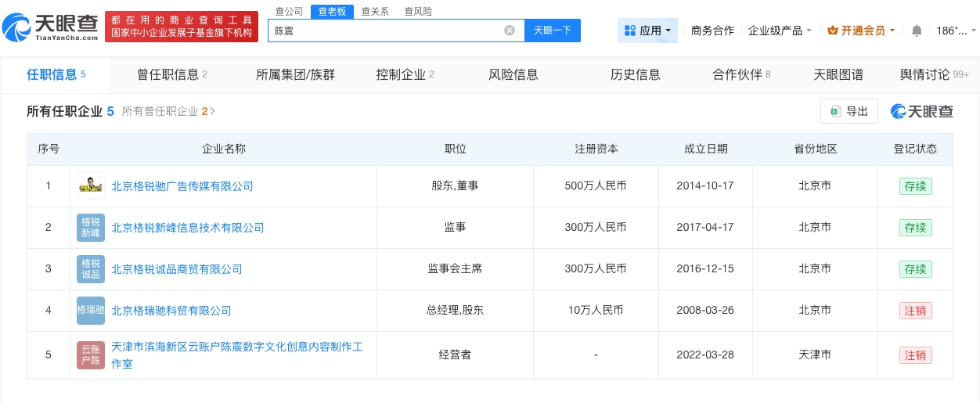Select the 查老板 search tab
980x403 pixels.
[332, 11]
